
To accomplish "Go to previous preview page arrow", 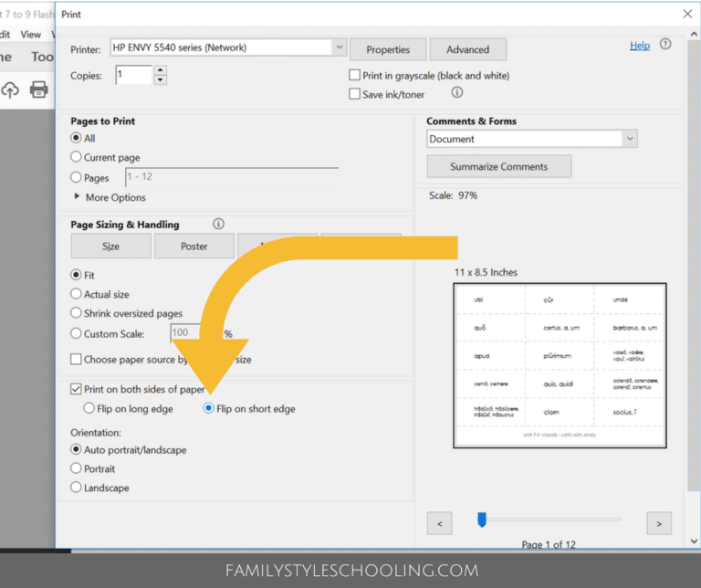I will pos(440,523).
